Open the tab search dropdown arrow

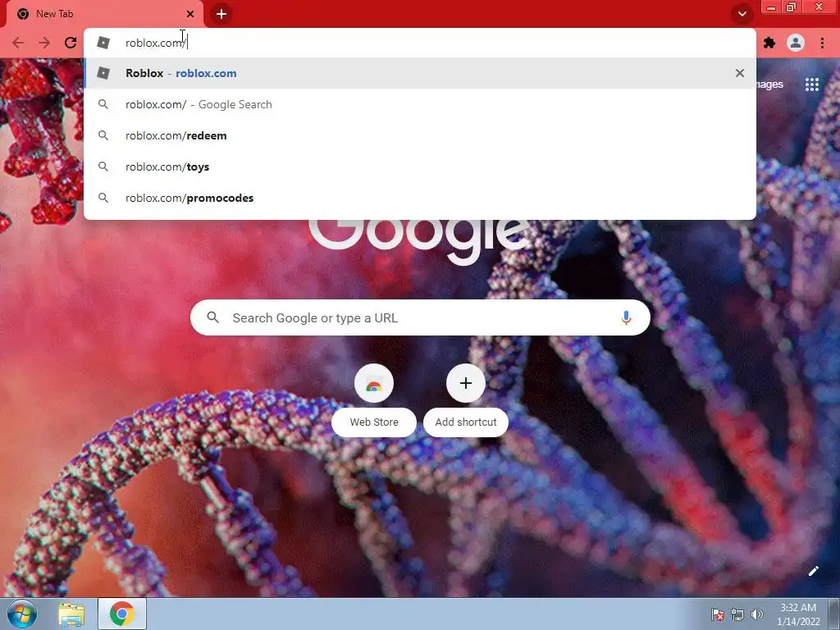pos(742,14)
